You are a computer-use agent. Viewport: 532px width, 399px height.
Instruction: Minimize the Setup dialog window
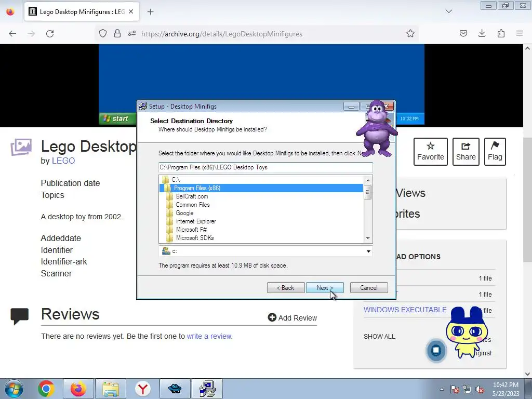(351, 107)
